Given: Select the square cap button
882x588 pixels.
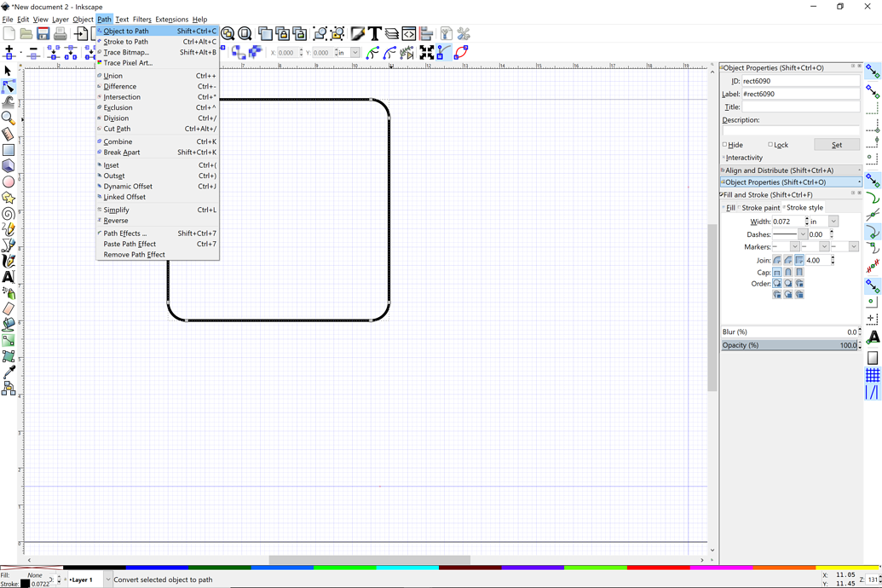Looking at the screenshot, I should pyautogui.click(x=799, y=273).
